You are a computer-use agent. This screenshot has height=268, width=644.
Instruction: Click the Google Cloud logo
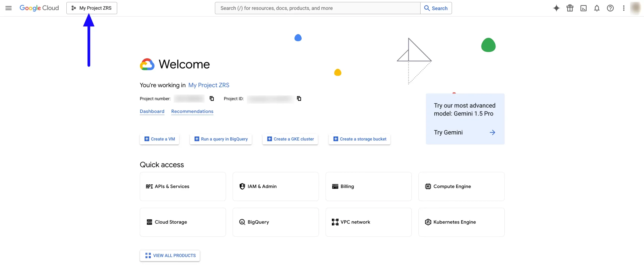(39, 8)
